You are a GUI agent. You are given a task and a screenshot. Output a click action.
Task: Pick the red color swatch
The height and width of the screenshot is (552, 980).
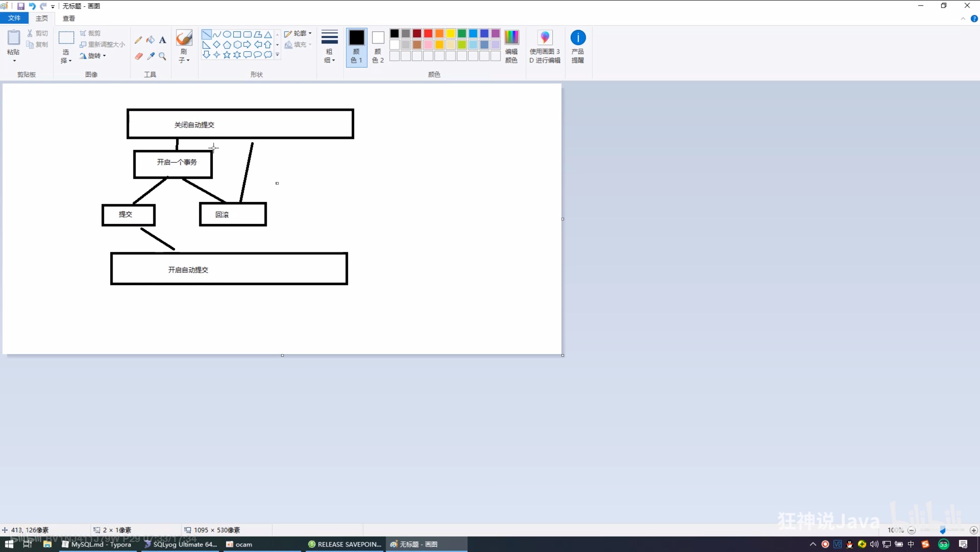428,34
